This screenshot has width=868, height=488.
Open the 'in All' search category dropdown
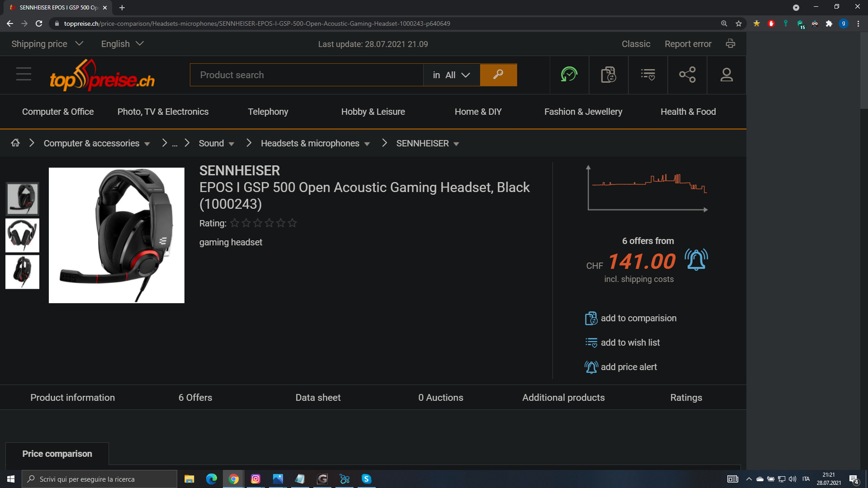point(451,75)
